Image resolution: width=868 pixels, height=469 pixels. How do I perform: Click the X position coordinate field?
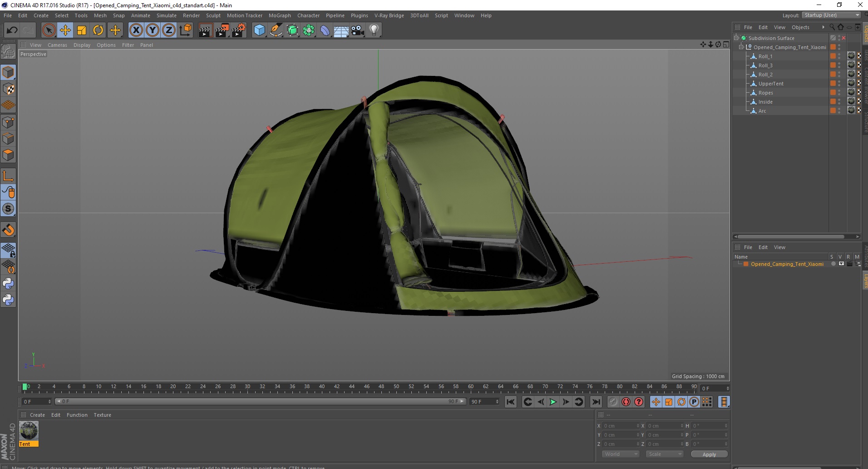[x=621, y=426]
